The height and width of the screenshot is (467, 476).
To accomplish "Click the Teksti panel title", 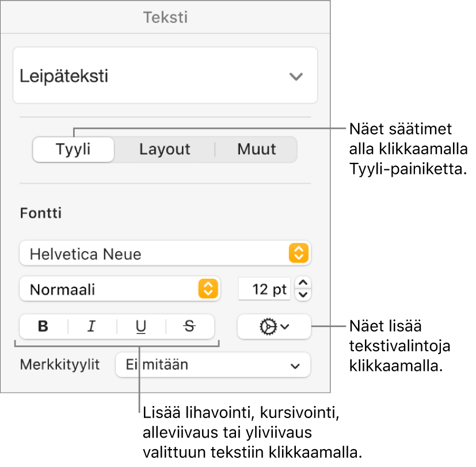I will coord(165,17).
